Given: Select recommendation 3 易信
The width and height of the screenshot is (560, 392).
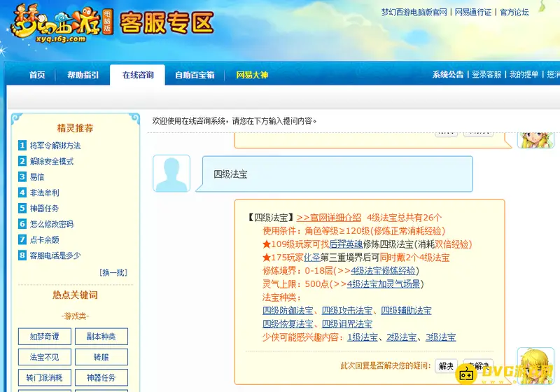Looking at the screenshot, I should coord(37,177).
